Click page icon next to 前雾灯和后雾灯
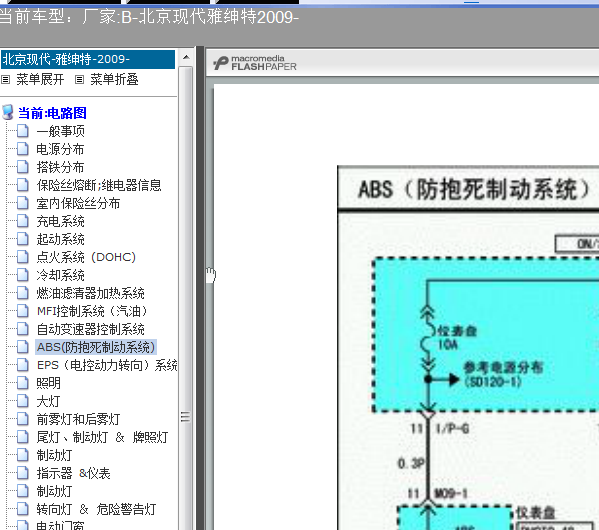Viewport: 599px width, 530px height. 23,419
